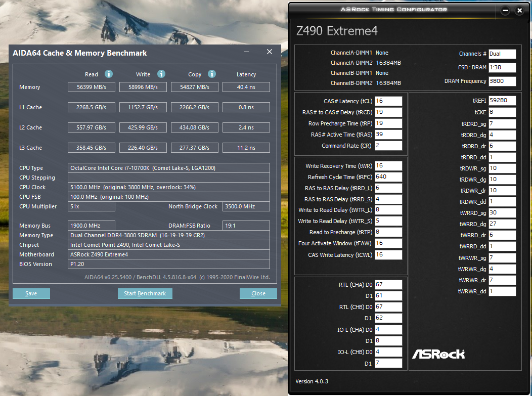The height and width of the screenshot is (396, 532).
Task: Click the CPU Multiplier 51x field
Action: point(91,206)
